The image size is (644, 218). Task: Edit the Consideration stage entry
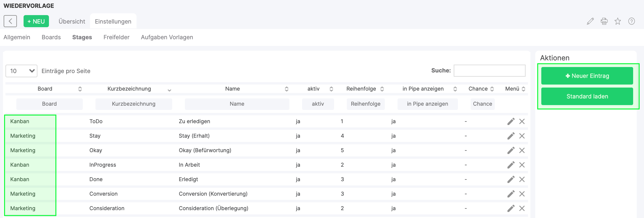tap(511, 208)
